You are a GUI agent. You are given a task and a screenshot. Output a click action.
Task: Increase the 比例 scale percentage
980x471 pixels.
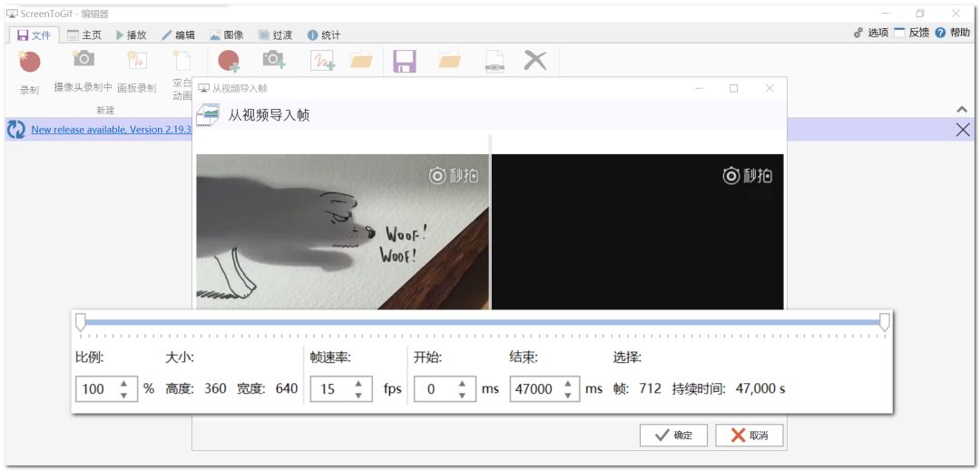click(x=123, y=384)
